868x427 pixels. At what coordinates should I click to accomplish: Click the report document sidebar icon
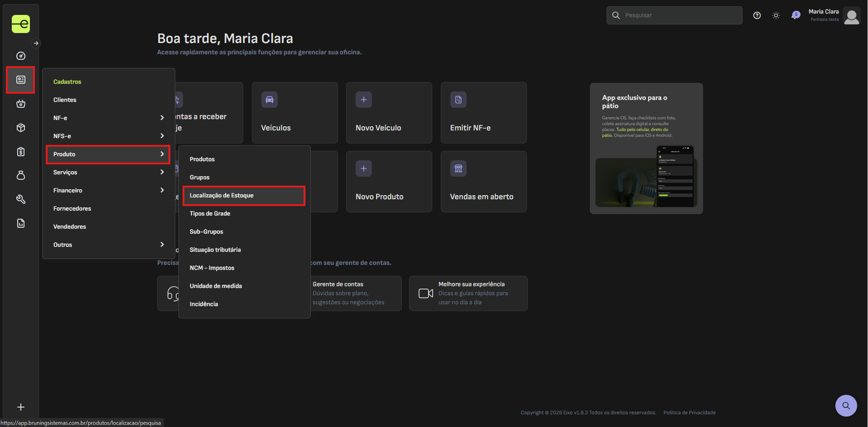pyautogui.click(x=21, y=223)
